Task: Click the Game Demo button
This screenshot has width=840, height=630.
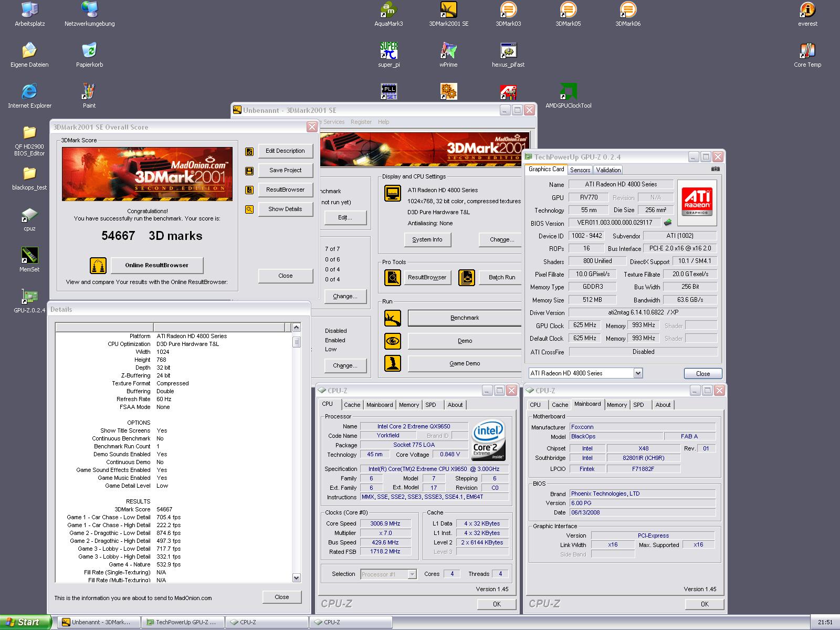Action: point(465,363)
